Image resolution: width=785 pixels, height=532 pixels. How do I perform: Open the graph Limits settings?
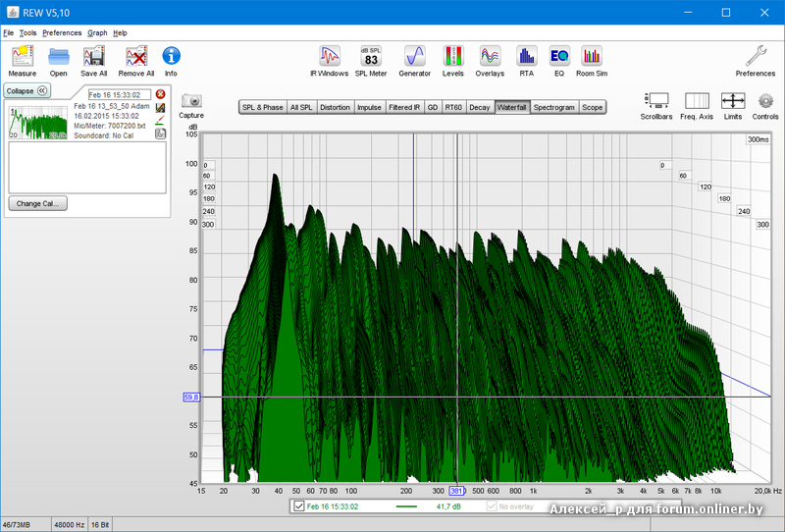[733, 101]
